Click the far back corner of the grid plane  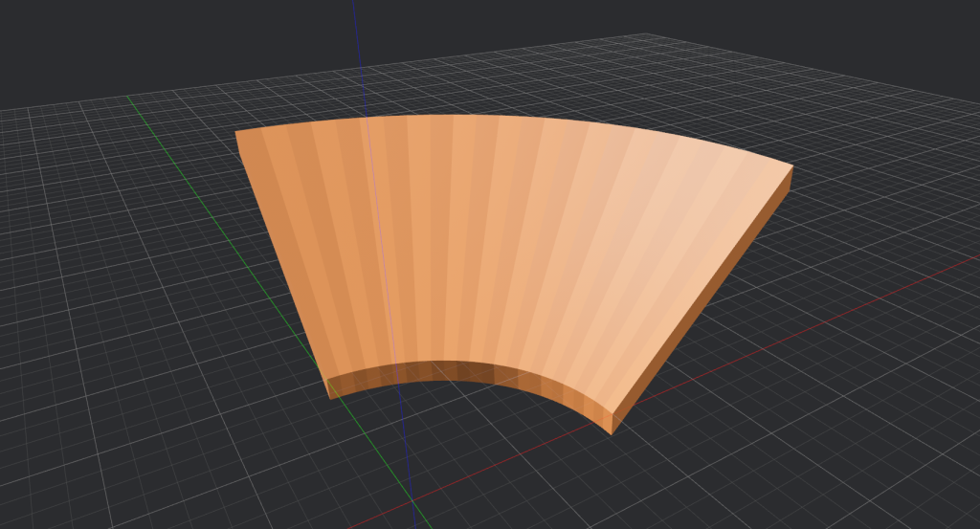click(647, 33)
